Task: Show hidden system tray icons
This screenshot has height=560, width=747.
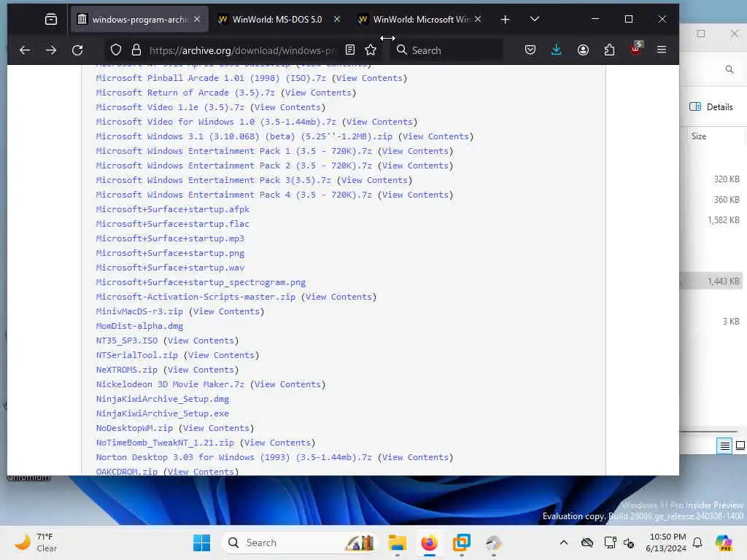Action: [564, 542]
